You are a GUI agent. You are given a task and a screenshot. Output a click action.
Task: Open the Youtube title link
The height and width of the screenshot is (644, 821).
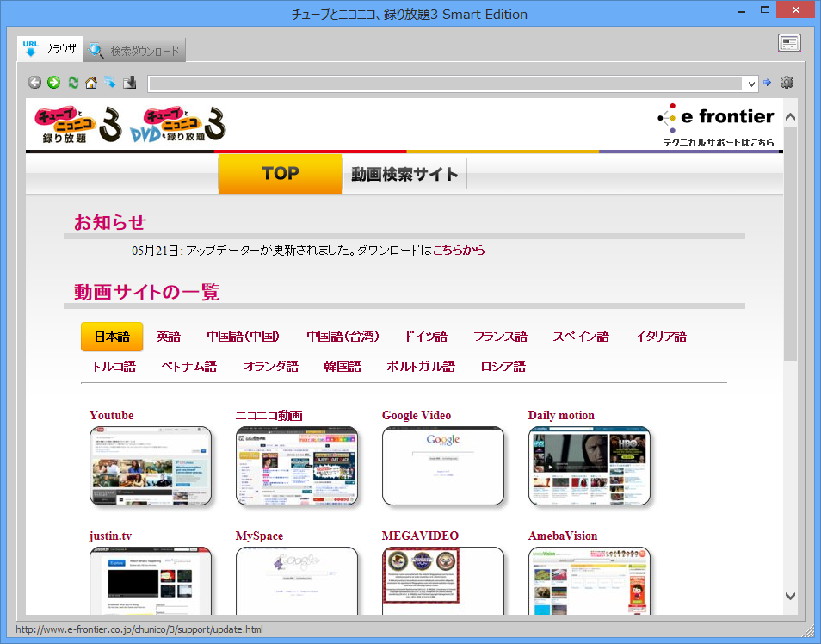tap(112, 416)
